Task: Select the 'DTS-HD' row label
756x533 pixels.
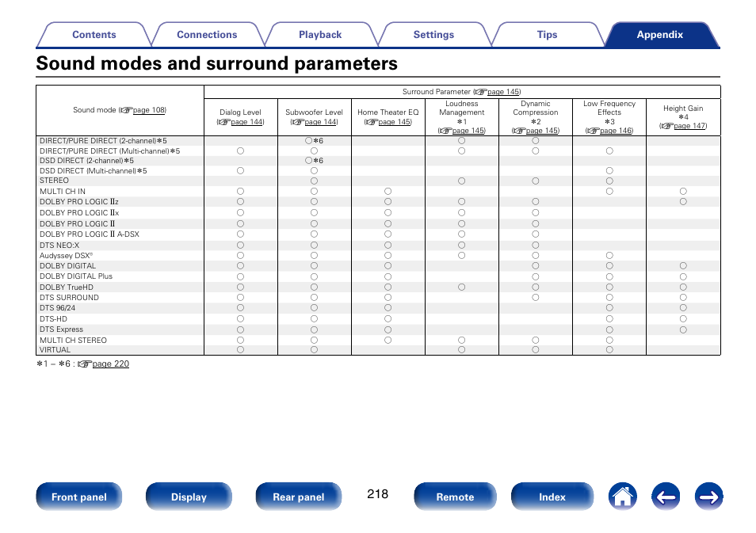Action: click(53, 318)
